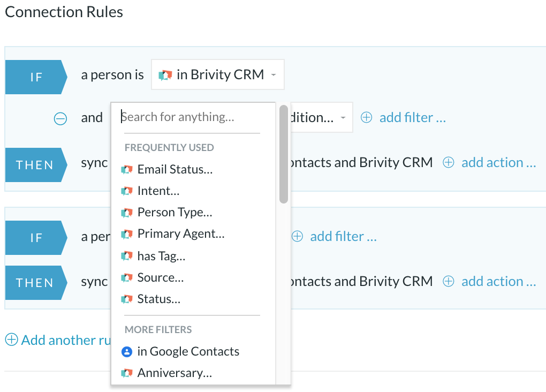The height and width of the screenshot is (392, 546).
Task: Click the Brivity icon beside Status
Action: tap(127, 299)
